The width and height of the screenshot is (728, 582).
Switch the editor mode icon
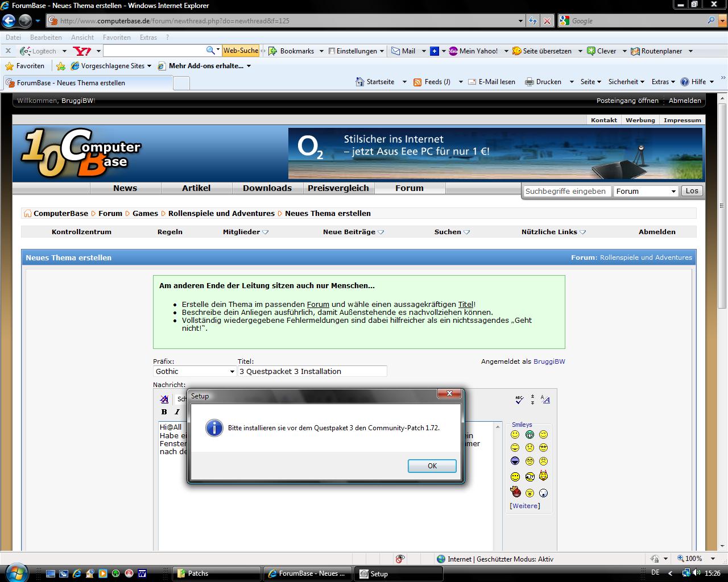[x=545, y=400]
